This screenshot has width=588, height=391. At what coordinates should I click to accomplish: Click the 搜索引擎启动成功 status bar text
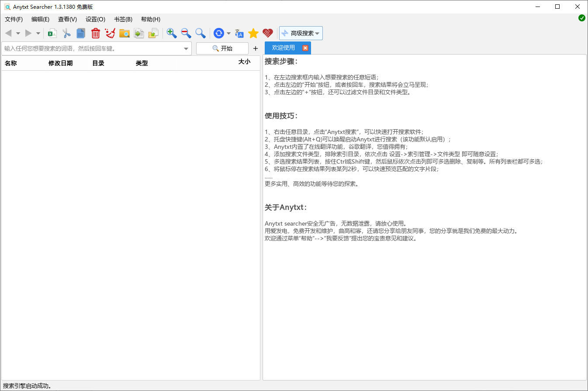[28, 386]
